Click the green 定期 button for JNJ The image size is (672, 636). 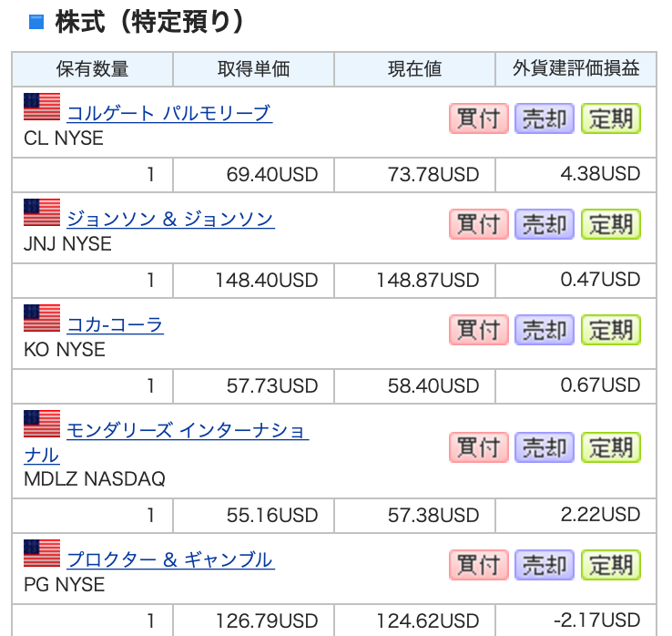click(x=611, y=224)
